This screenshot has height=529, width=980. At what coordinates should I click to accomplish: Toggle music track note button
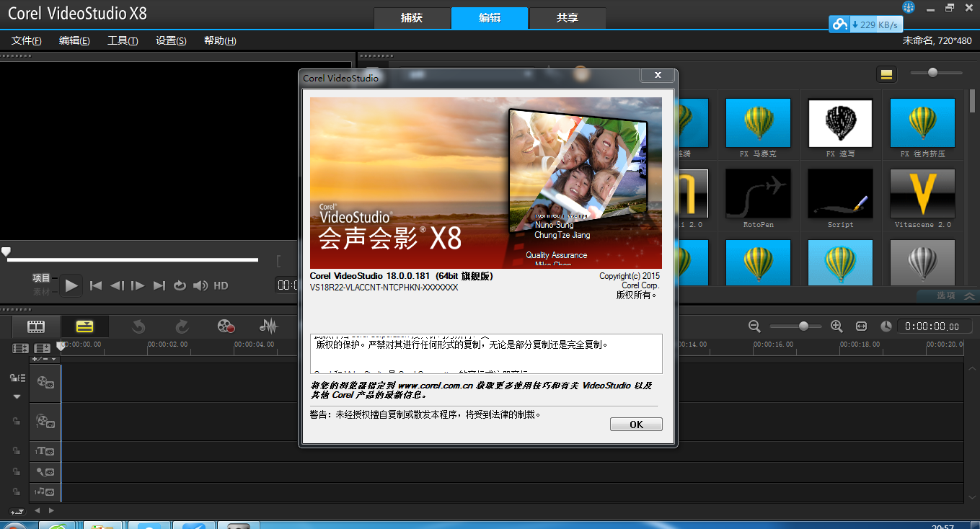point(45,492)
